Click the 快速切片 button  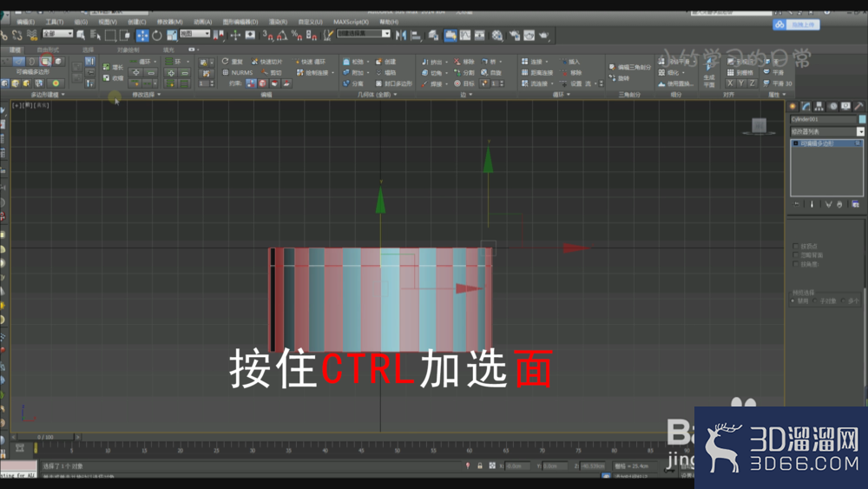(x=266, y=62)
